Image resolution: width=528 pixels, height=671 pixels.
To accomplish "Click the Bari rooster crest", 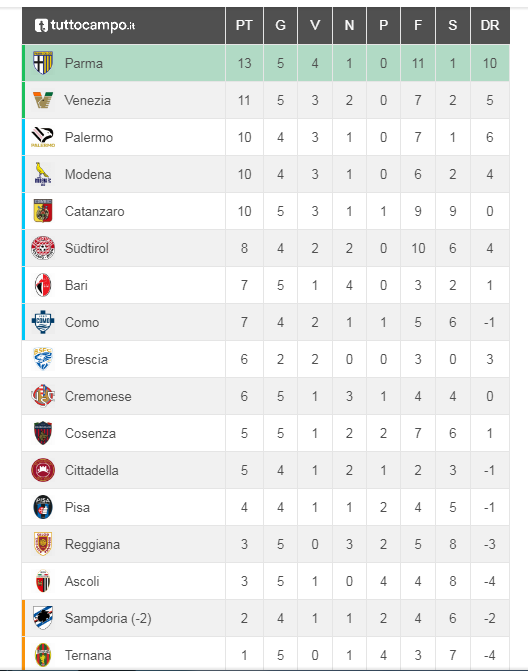I will tap(43, 285).
